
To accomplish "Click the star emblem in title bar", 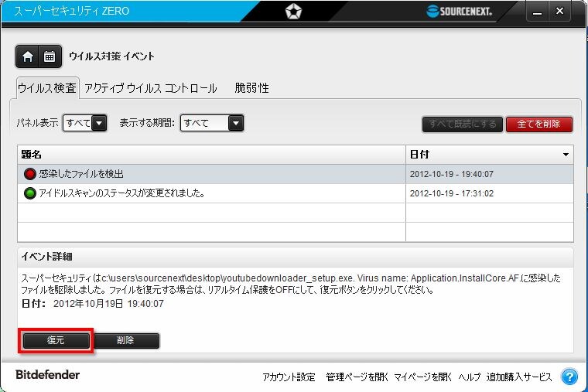I will coord(293,12).
